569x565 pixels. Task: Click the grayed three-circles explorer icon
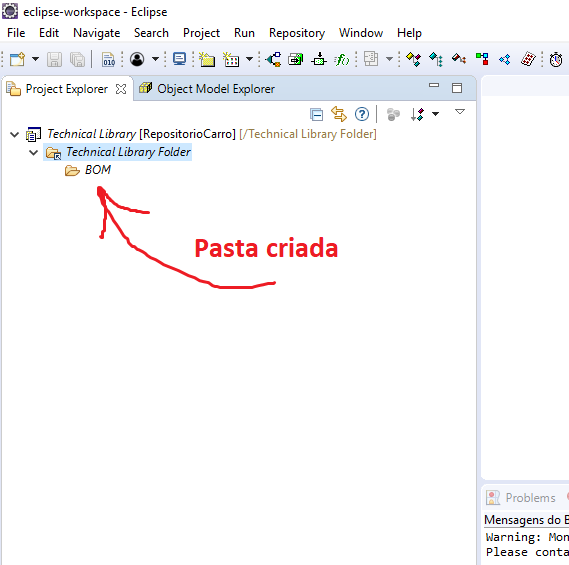393,114
